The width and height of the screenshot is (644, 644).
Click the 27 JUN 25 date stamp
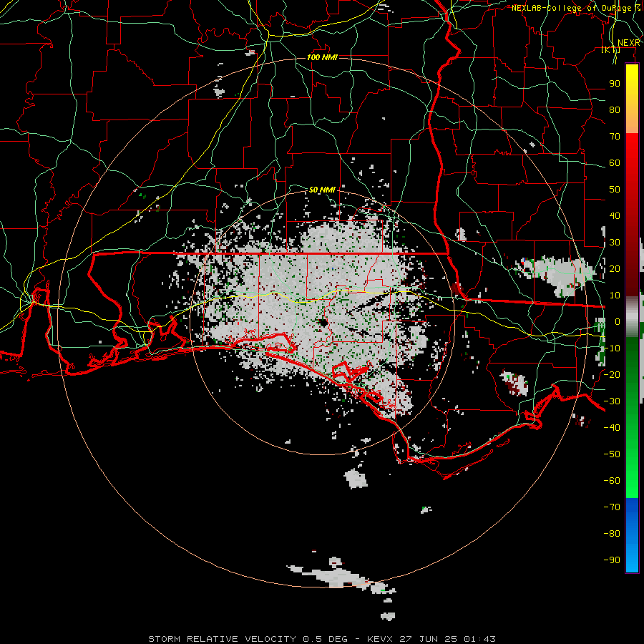coord(429,639)
